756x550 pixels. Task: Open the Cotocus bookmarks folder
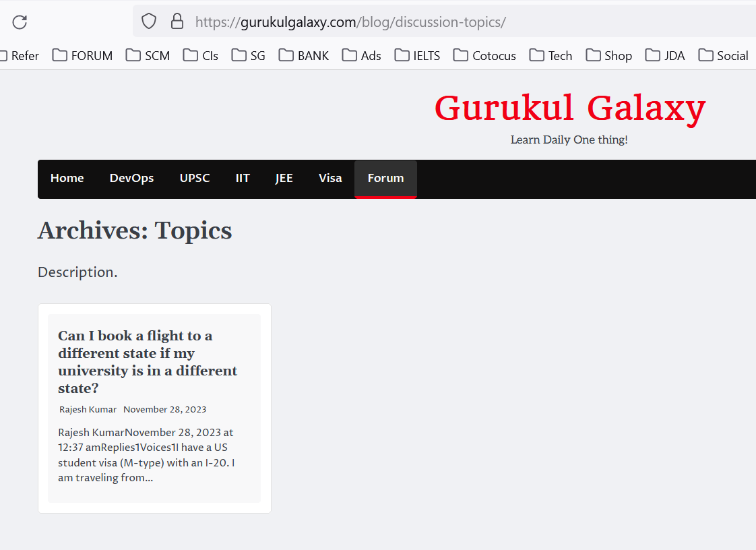coord(484,55)
